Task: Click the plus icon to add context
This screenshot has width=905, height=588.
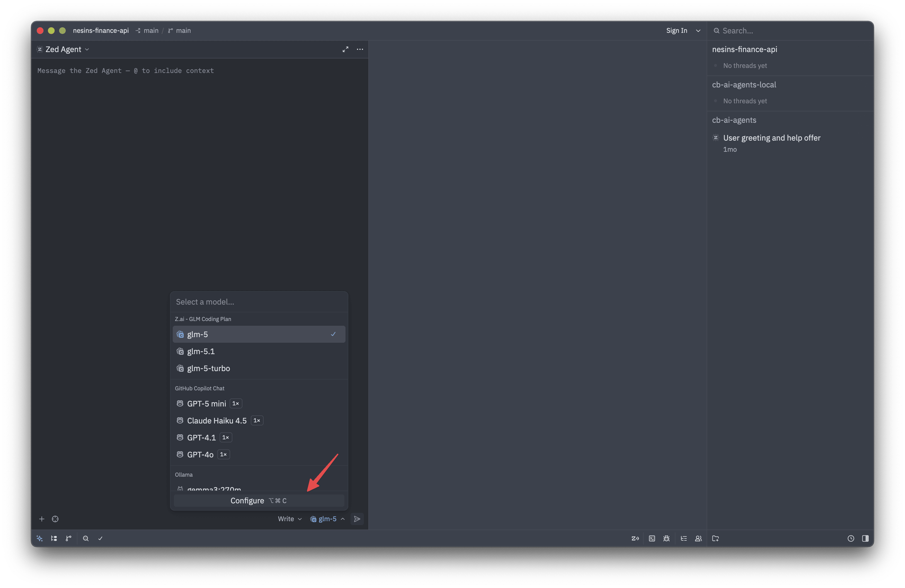Action: 42,519
